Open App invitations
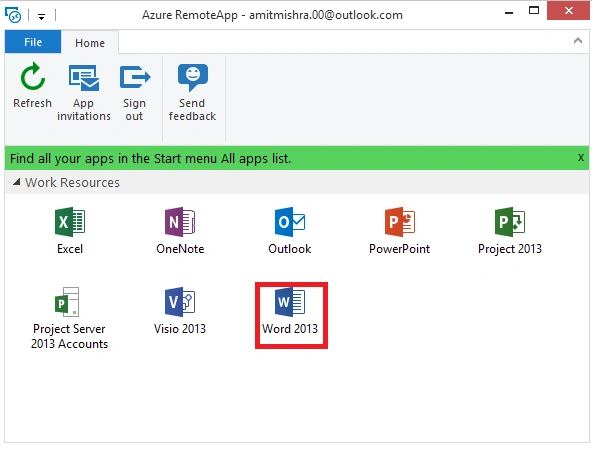The height and width of the screenshot is (449, 592). (84, 93)
